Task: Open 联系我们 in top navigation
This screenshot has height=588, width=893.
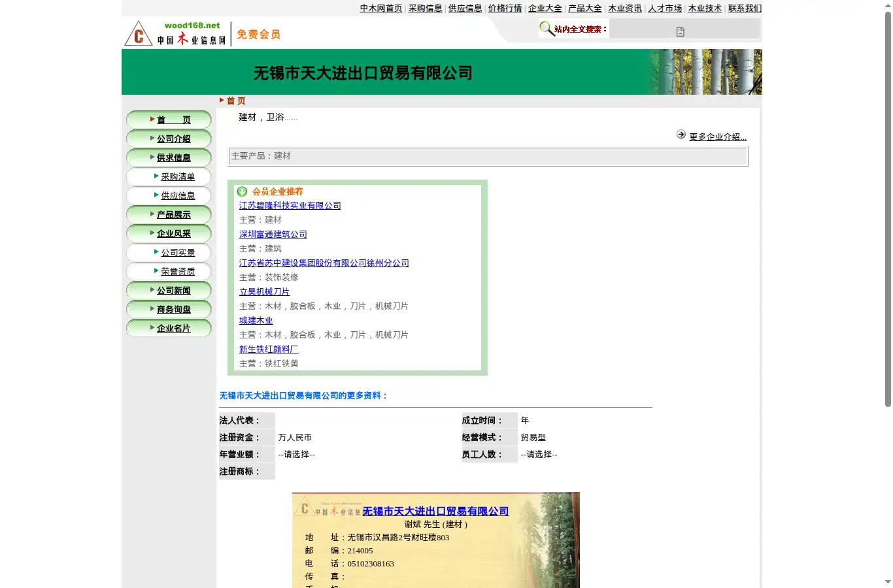Action: (x=745, y=8)
